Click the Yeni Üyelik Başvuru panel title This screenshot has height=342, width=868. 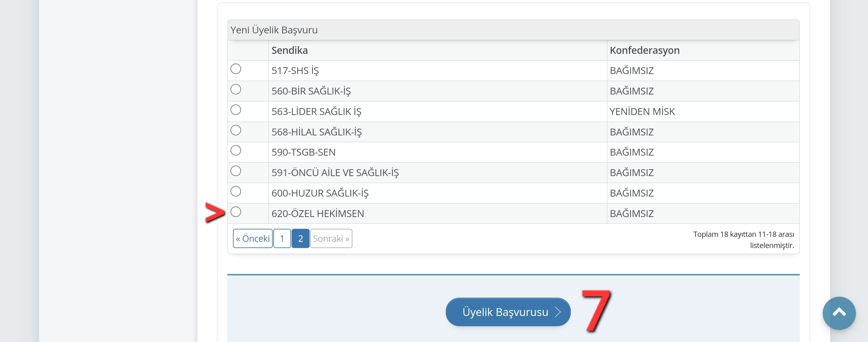pos(274,30)
